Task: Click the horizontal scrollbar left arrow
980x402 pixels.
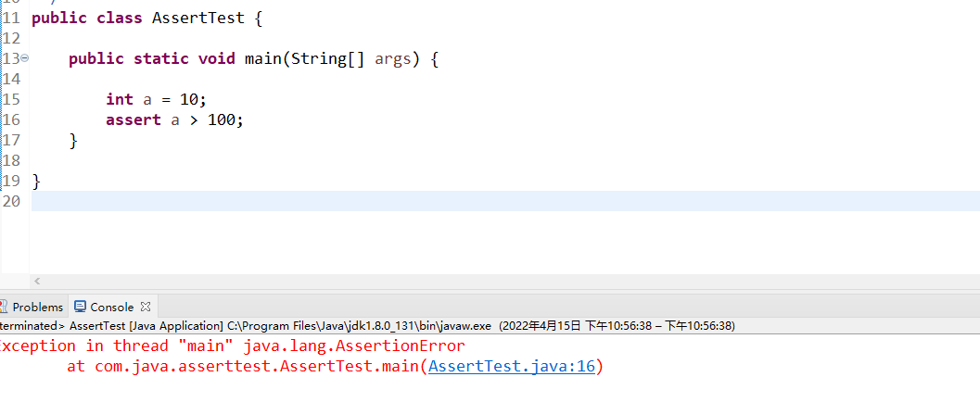Action: (37, 283)
